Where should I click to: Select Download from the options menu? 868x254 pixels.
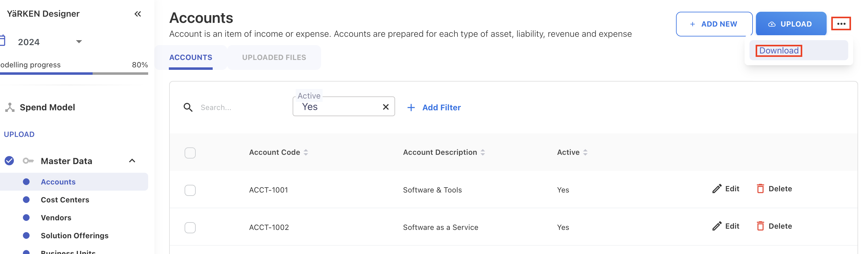(778, 51)
